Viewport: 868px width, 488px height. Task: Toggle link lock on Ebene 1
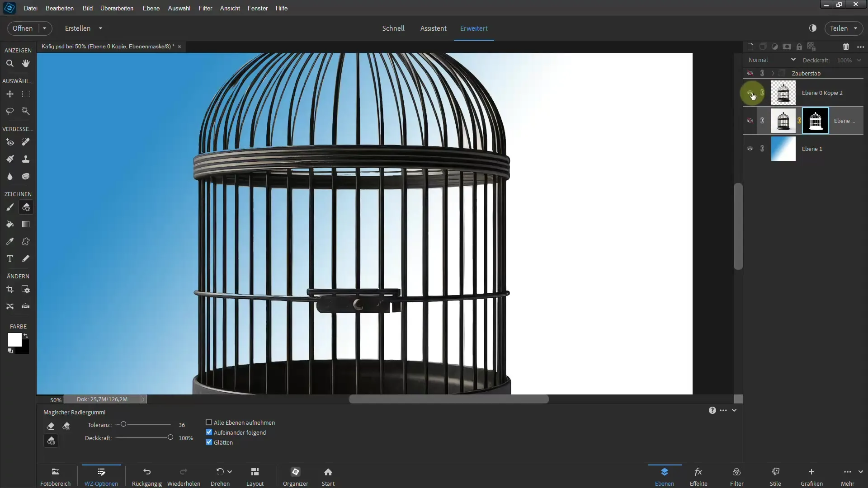click(762, 149)
